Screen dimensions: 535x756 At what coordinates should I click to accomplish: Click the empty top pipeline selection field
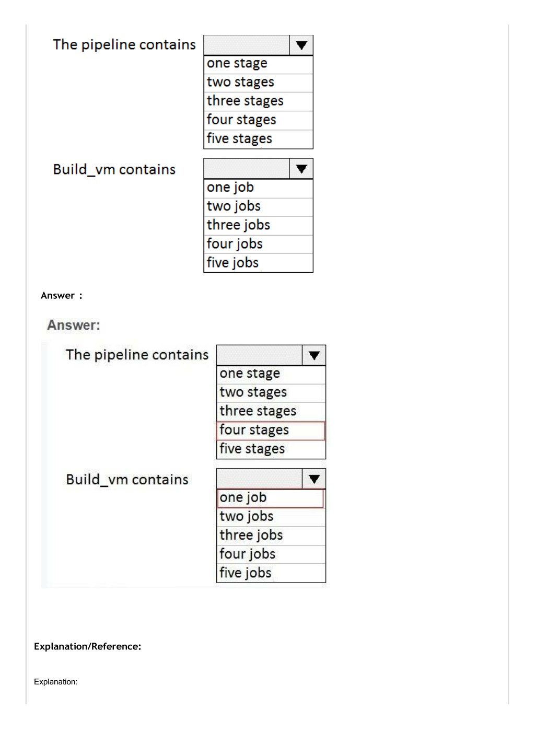point(247,45)
